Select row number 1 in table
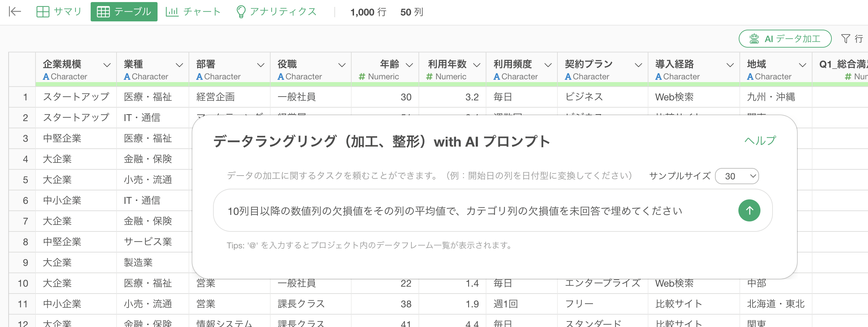The height and width of the screenshot is (327, 868). 25,97
